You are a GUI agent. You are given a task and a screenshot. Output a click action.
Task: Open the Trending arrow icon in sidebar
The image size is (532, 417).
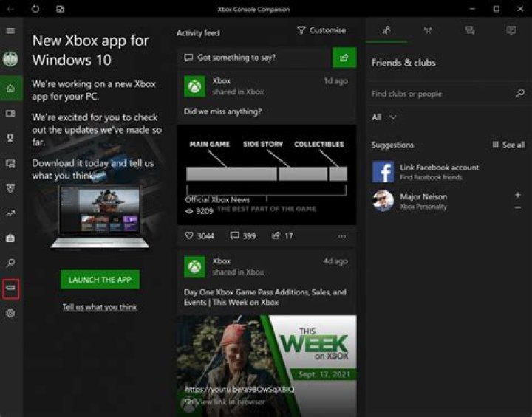coord(10,213)
